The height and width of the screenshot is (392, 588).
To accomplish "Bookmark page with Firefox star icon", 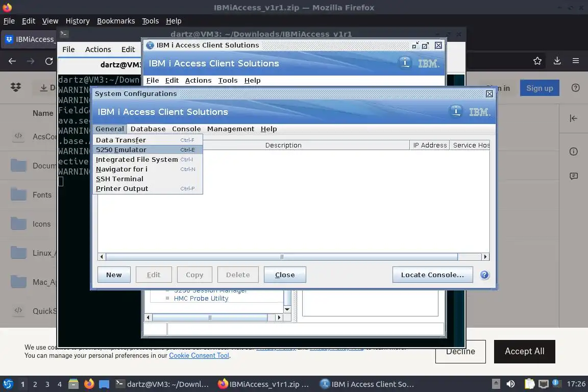I will point(537,61).
